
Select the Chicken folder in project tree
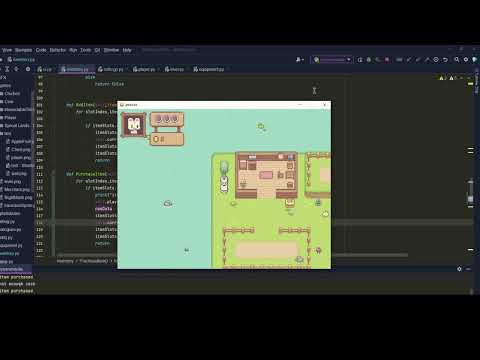[x=10, y=94]
